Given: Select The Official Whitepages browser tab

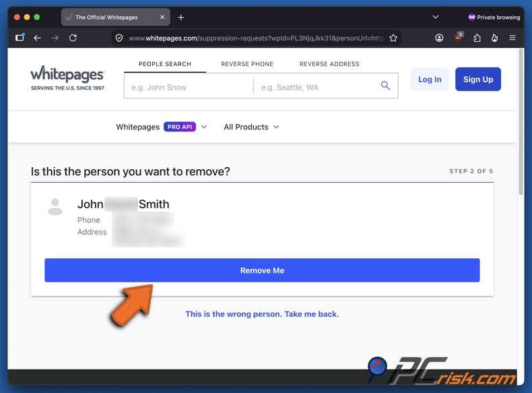Looking at the screenshot, I should (x=115, y=17).
